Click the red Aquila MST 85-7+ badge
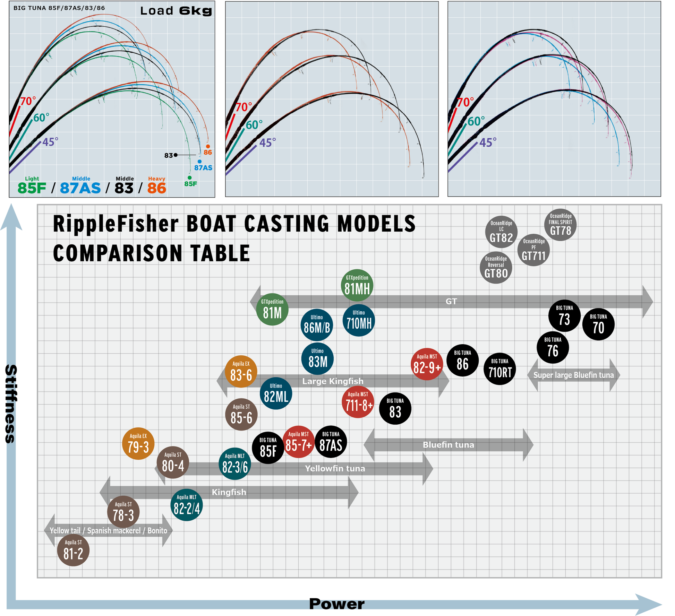This screenshot has width=675, height=616. click(299, 442)
